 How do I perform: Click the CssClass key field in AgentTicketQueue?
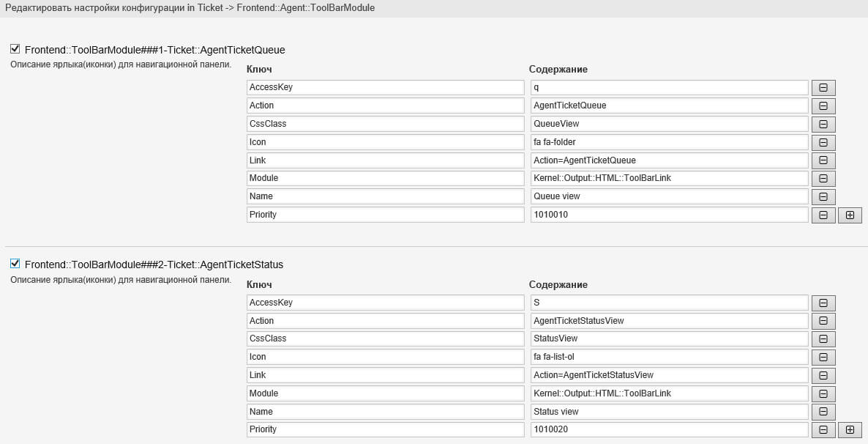[x=385, y=124]
